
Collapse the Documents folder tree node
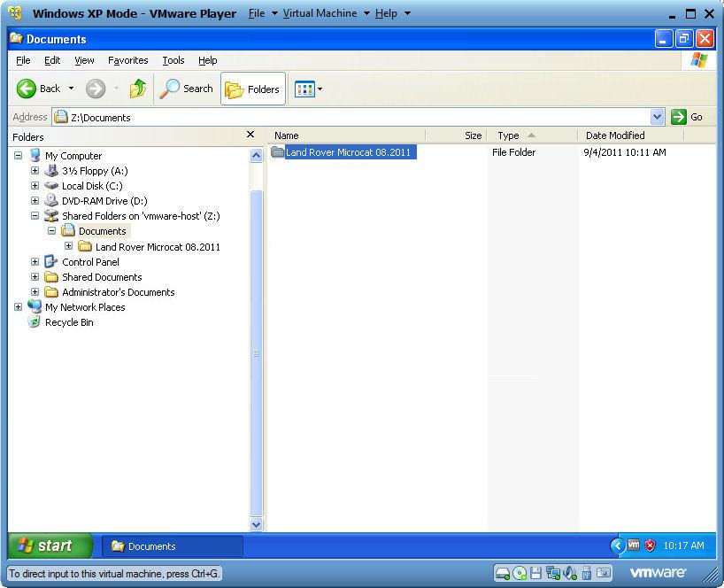tap(51, 231)
